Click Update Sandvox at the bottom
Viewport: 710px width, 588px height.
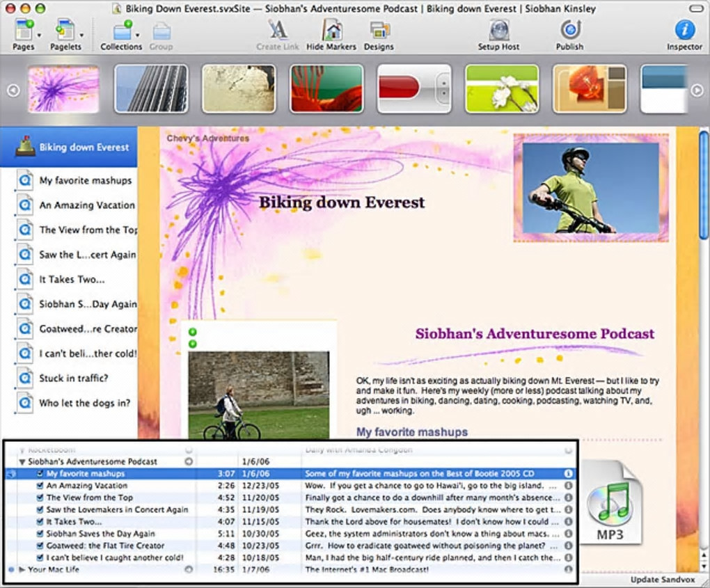(x=663, y=580)
